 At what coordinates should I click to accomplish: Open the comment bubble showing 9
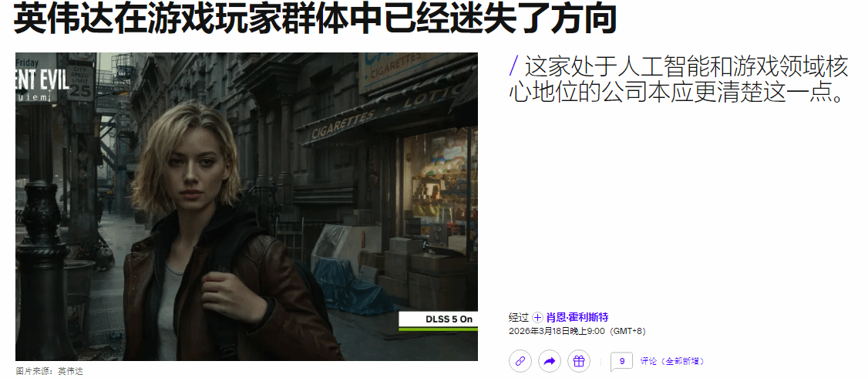click(621, 361)
